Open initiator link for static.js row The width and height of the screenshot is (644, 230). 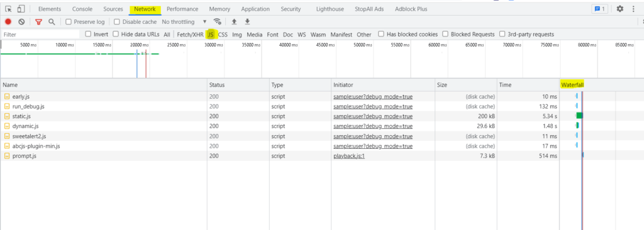pos(373,116)
